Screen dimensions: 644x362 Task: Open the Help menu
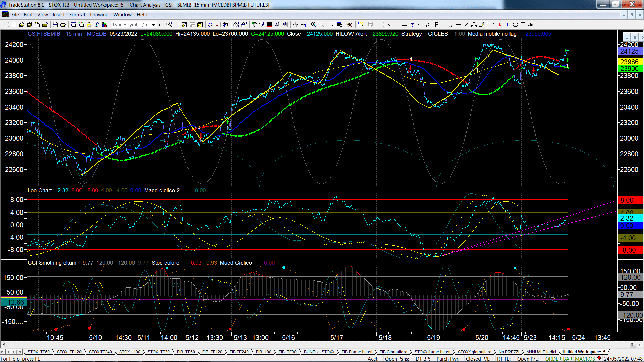pos(142,15)
